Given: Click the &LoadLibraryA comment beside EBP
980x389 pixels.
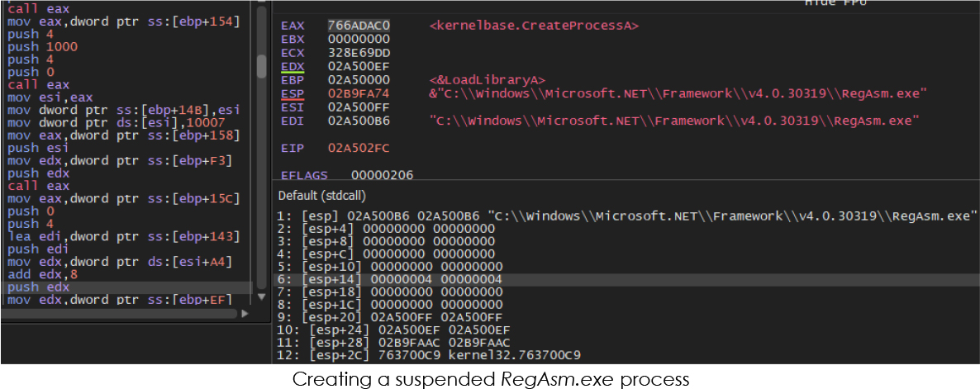Looking at the screenshot, I should [488, 80].
